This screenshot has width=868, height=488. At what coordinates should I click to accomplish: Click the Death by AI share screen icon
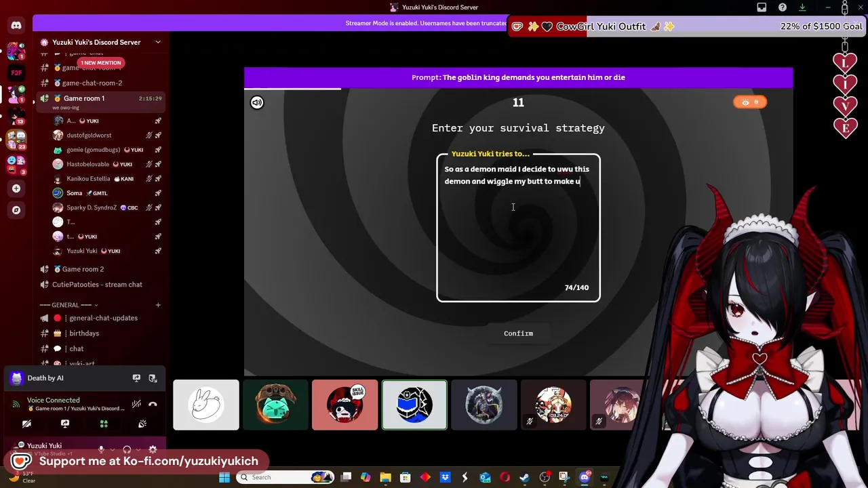(x=136, y=378)
